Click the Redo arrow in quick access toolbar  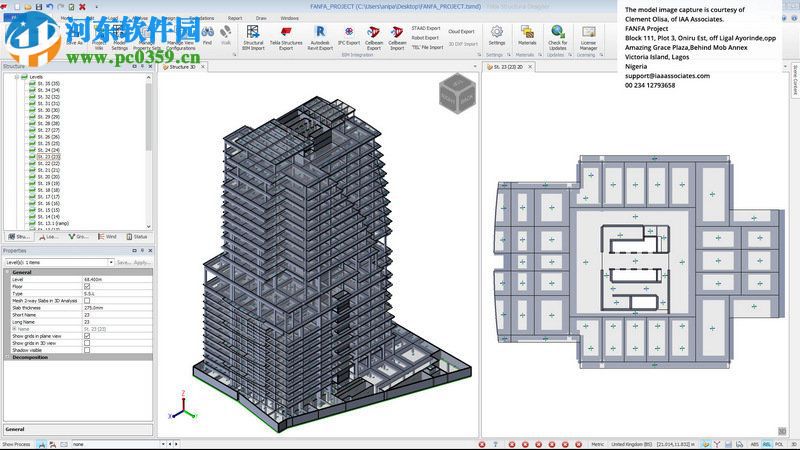point(61,7)
